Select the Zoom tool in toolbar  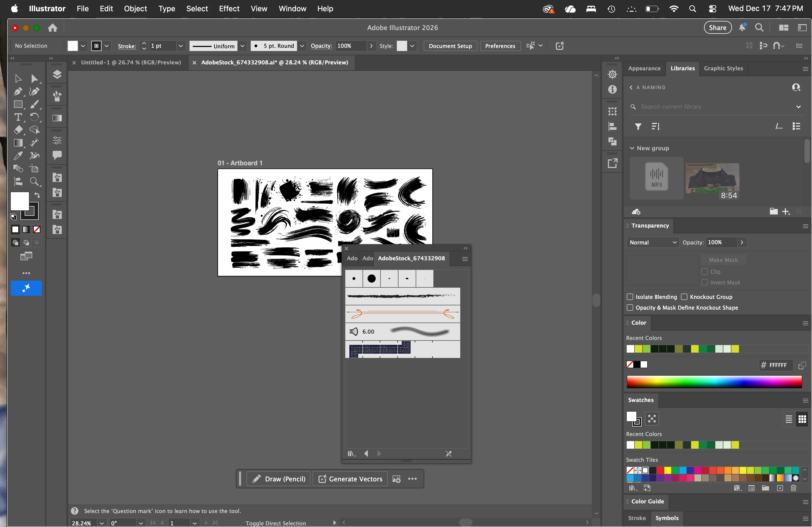click(x=34, y=181)
